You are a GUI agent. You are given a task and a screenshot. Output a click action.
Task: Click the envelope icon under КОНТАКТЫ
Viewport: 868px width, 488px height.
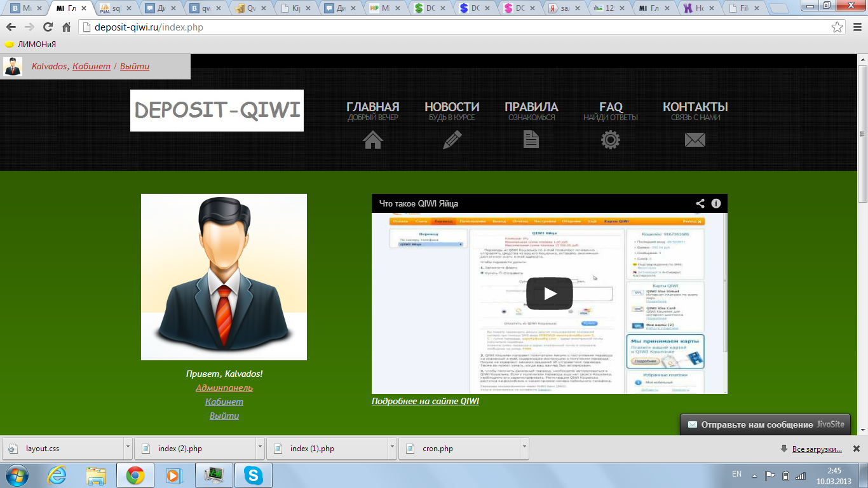695,140
